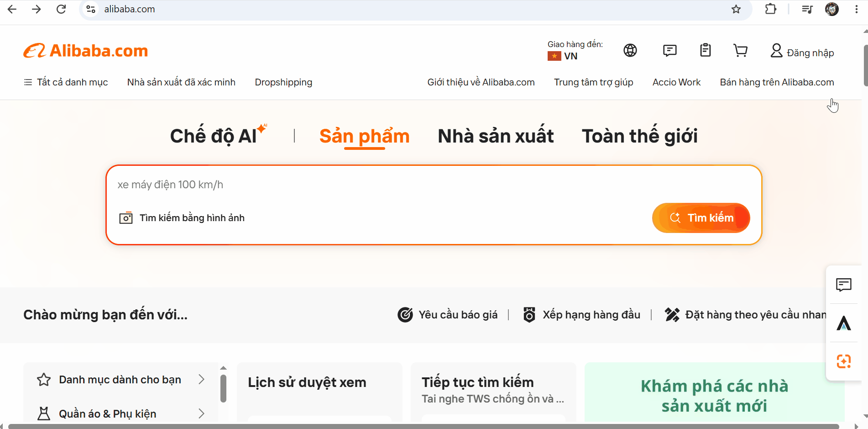Open Nhà sản xuất đã xác minh menu
This screenshot has height=429, width=868.
(181, 82)
